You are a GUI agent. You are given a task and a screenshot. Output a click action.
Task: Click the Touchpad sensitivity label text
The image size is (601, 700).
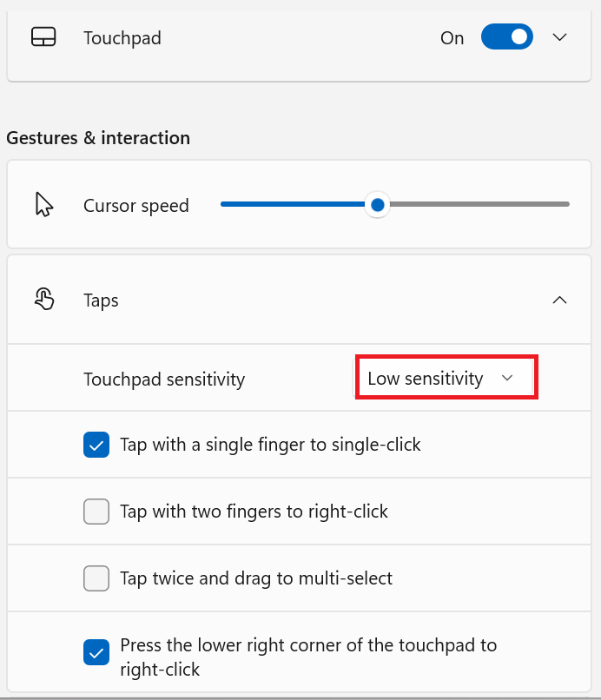(x=164, y=380)
